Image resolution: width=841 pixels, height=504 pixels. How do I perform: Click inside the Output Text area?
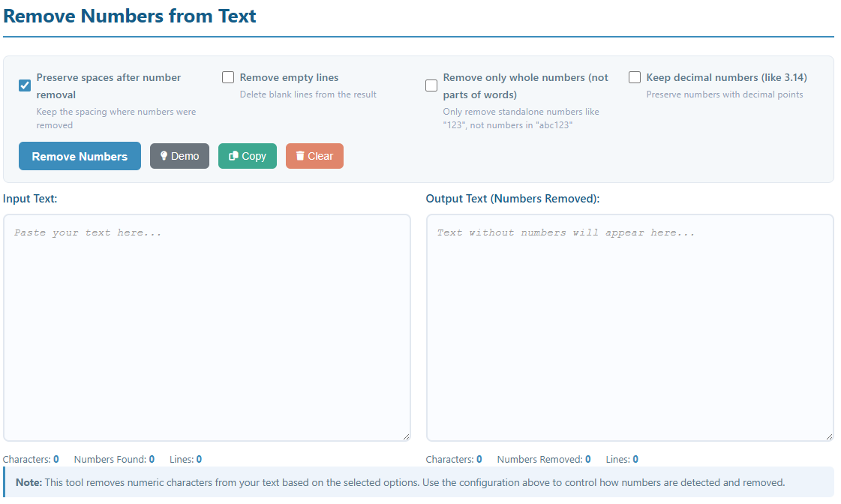(x=629, y=328)
